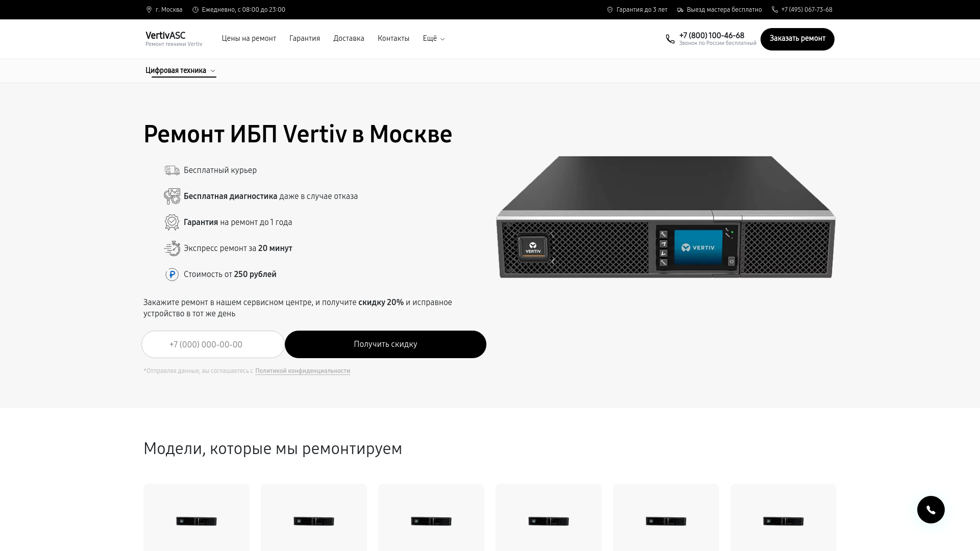Click the Звонок по России бесплатный text
This screenshot has width=980, height=551.
[718, 43]
